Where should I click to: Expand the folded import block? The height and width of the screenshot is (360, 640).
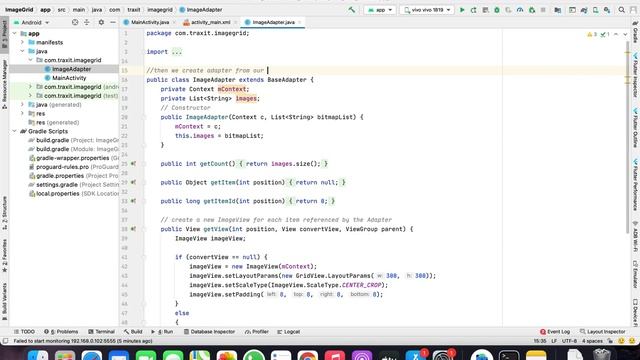176,52
